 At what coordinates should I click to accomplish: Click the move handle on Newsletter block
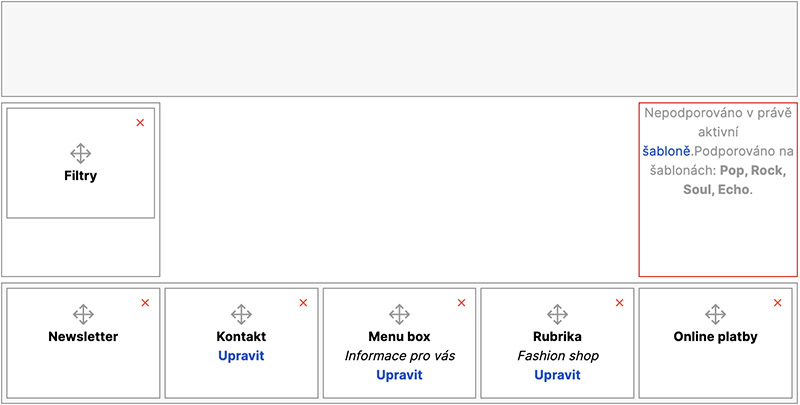pos(83,314)
